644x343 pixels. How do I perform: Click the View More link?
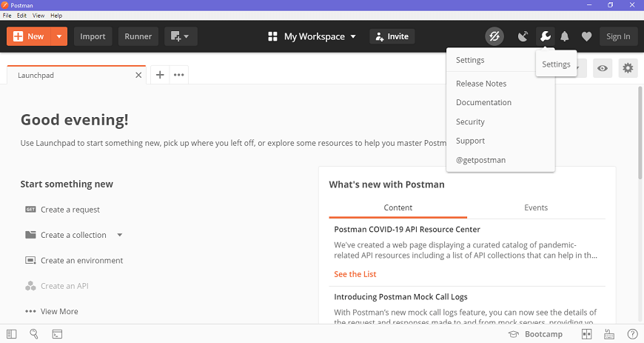point(59,311)
